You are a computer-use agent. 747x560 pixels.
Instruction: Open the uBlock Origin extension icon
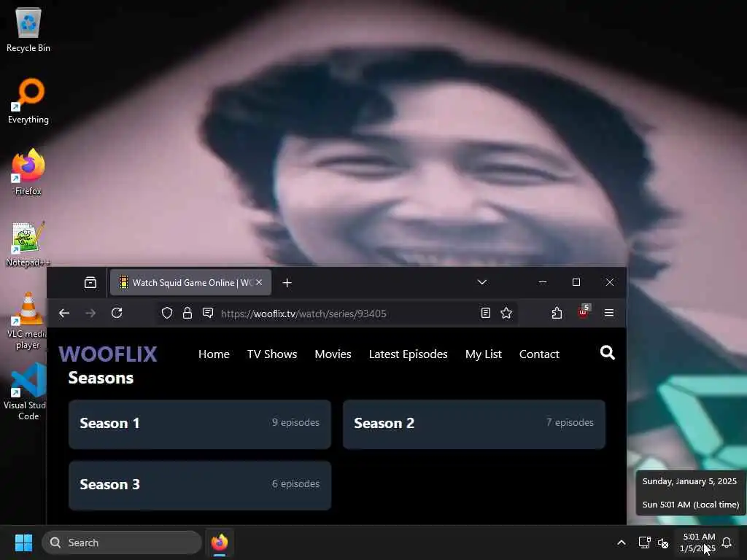pos(583,312)
